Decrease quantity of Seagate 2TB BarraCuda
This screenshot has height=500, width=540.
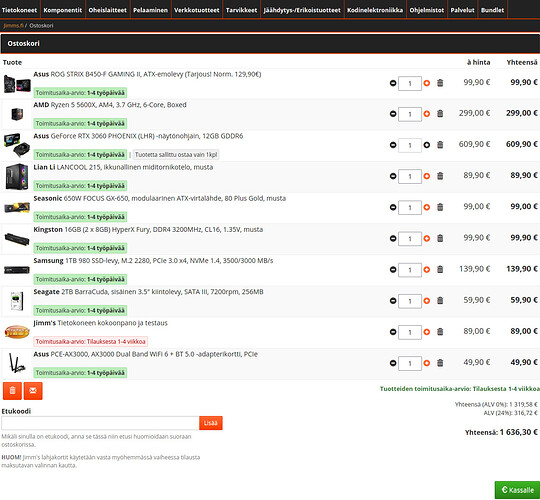(x=393, y=301)
